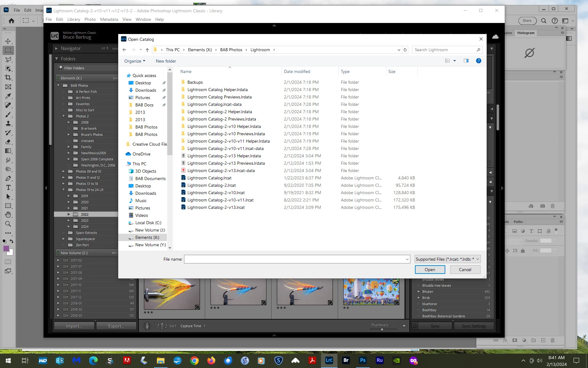Image resolution: width=588 pixels, height=368 pixels.
Task: Toggle the preview pane icon in dialog
Action: [466, 61]
